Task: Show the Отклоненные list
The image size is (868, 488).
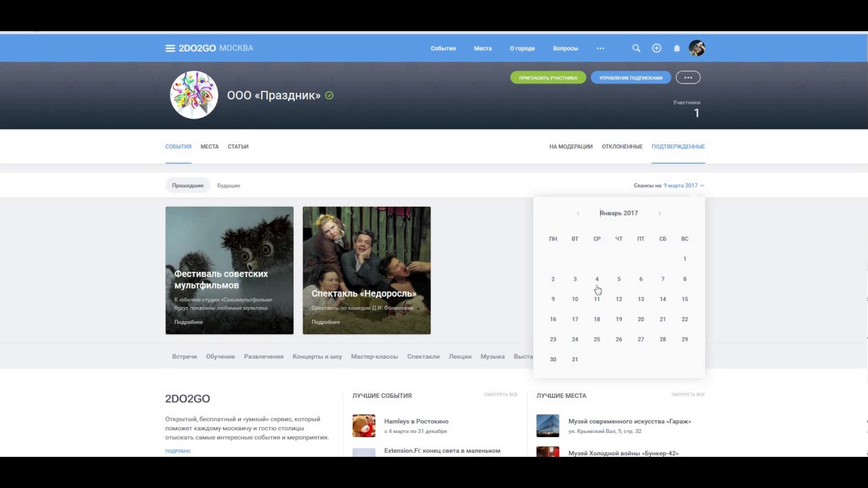Action: [x=622, y=146]
